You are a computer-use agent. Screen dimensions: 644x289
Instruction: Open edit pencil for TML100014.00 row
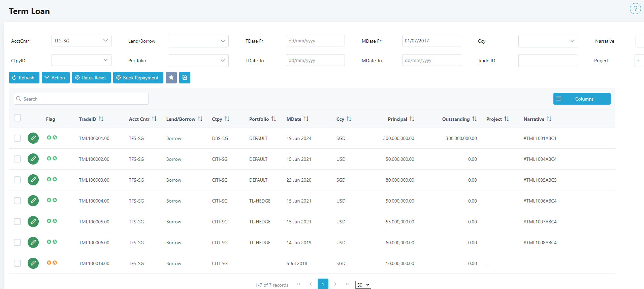33,263
